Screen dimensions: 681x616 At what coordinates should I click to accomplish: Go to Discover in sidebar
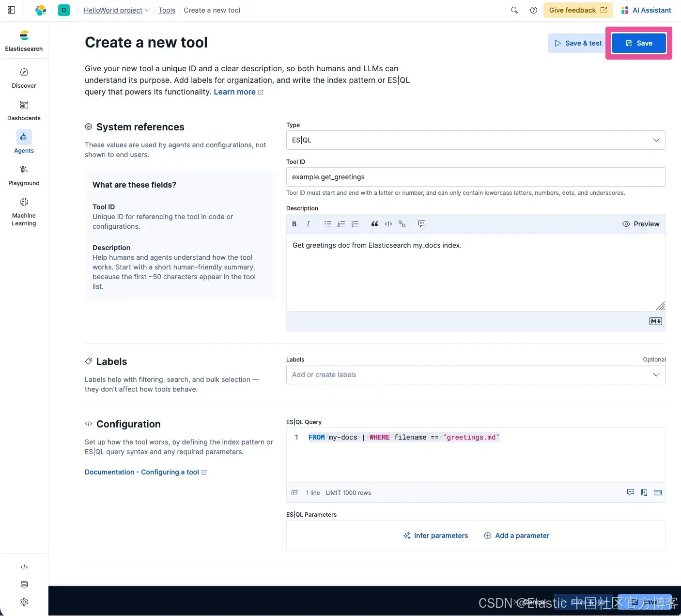pos(24,78)
